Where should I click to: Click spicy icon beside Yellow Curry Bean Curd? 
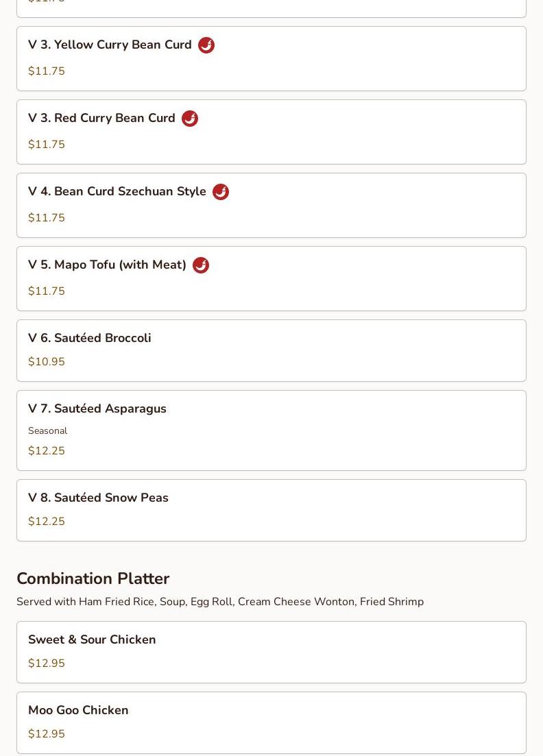[x=206, y=45]
